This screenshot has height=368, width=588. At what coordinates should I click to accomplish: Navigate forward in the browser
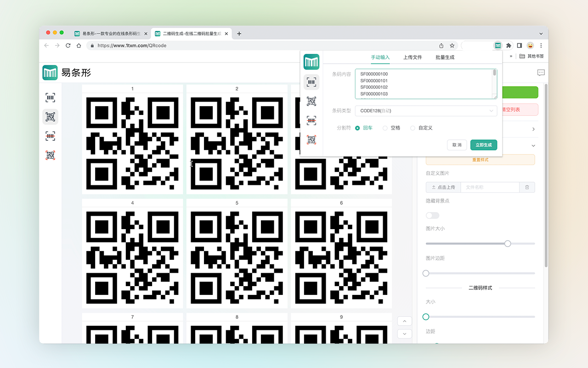tap(57, 46)
